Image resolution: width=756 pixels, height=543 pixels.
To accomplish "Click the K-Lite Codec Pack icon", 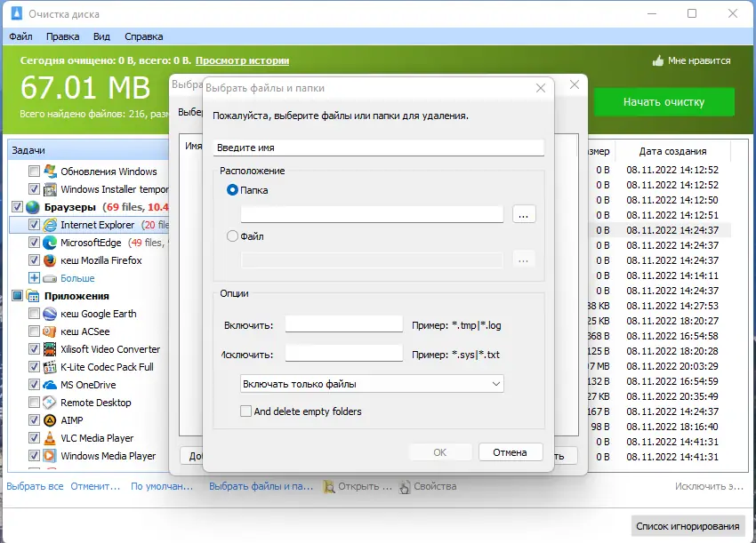I will (50, 367).
